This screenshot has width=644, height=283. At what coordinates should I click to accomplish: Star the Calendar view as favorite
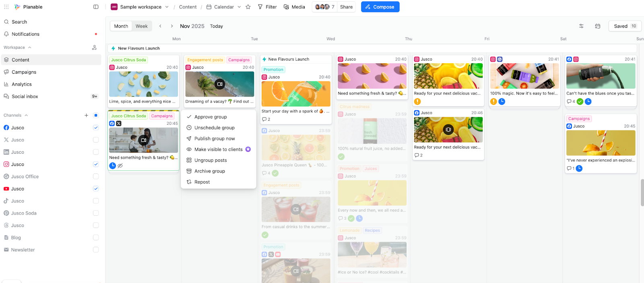(x=248, y=7)
